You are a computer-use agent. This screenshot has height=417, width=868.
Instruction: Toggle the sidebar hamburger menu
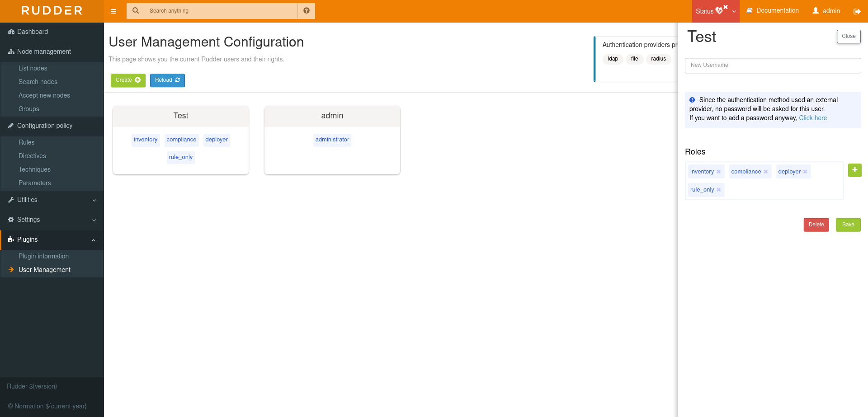pos(113,11)
